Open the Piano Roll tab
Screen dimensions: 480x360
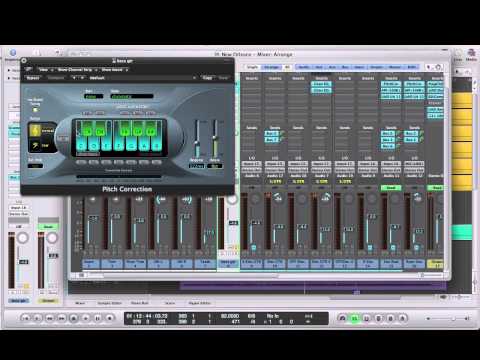140,303
